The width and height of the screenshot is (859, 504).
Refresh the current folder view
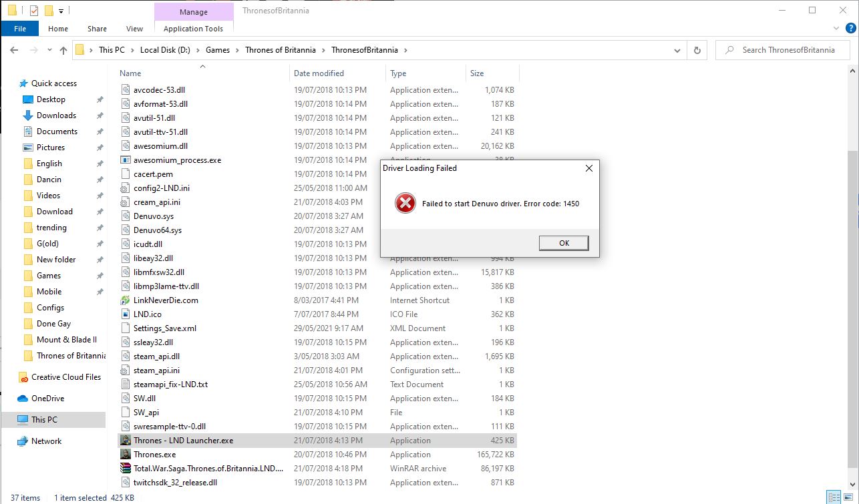(x=697, y=50)
